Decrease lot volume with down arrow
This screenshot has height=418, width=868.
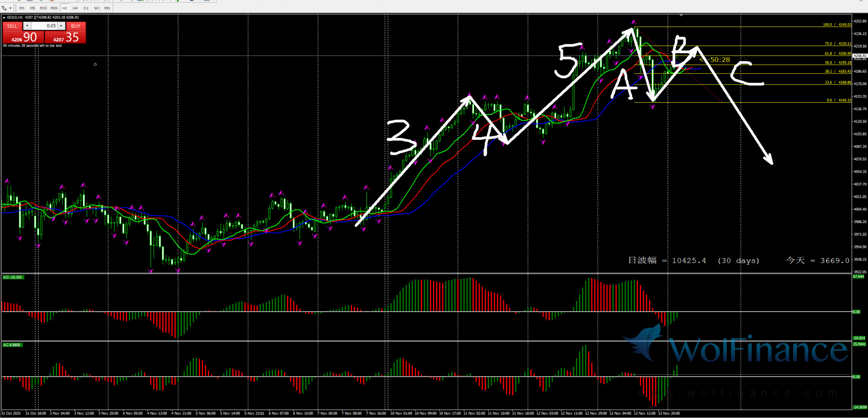pos(27,26)
